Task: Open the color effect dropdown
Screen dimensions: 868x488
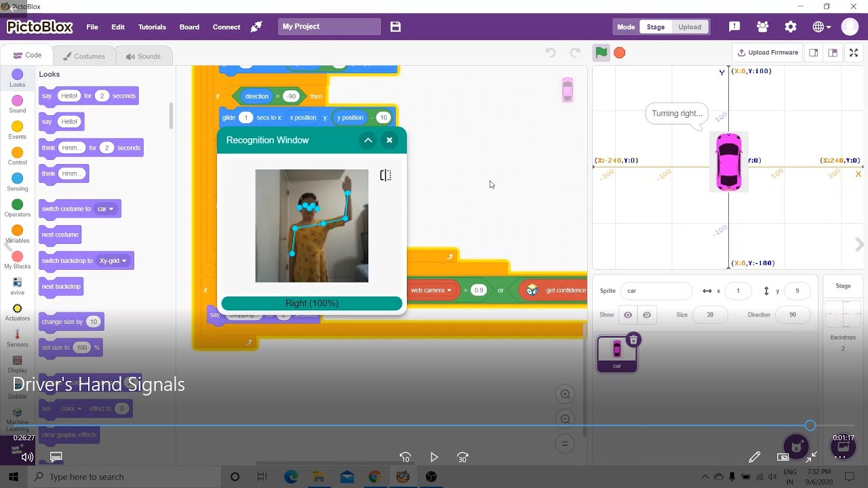Action: tap(71, 409)
